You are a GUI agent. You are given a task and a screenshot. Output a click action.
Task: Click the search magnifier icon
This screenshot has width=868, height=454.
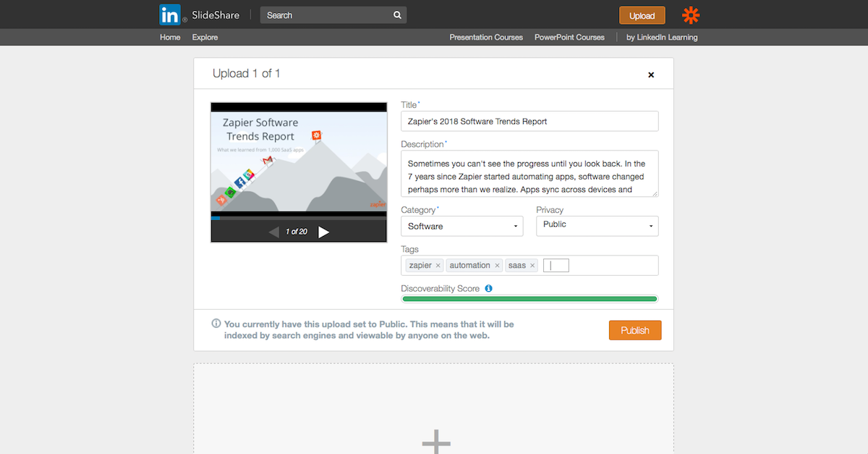tap(397, 15)
